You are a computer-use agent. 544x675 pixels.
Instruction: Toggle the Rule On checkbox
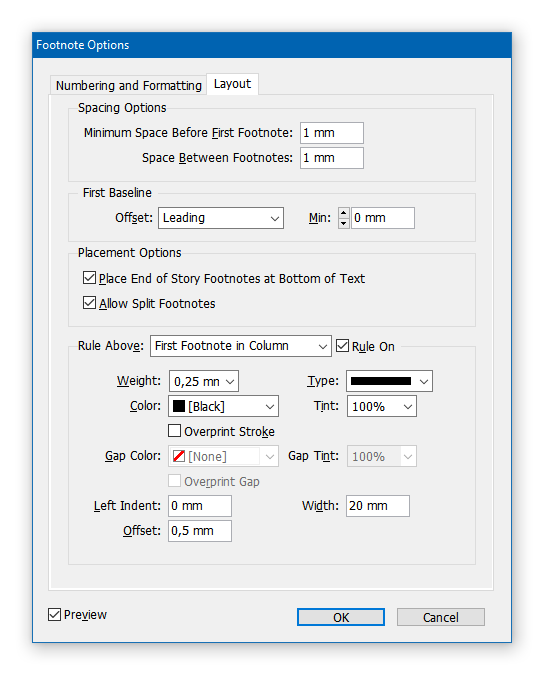coord(342,346)
